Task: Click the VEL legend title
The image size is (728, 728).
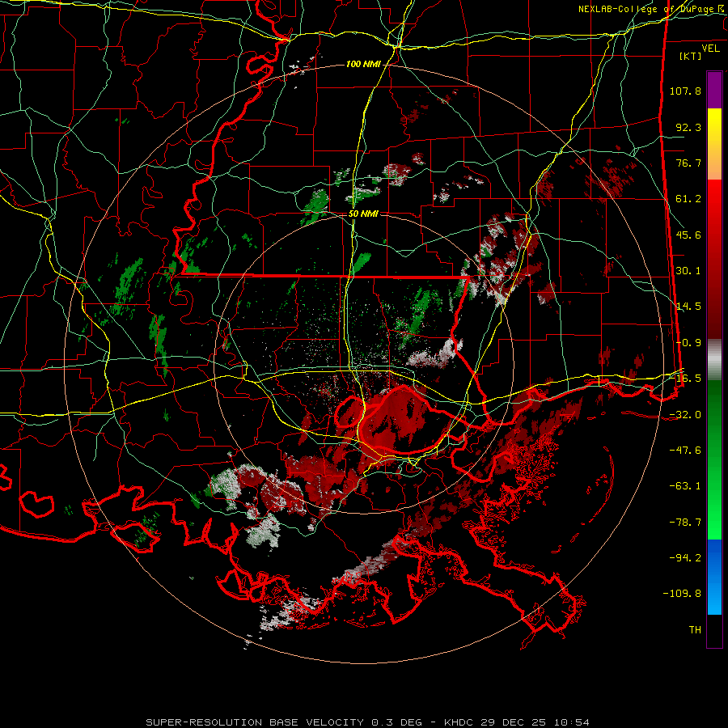Action: (x=710, y=49)
